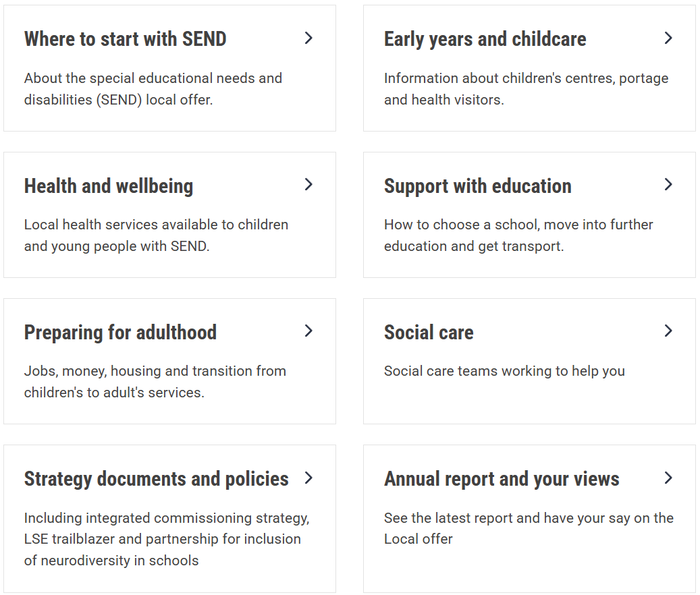Click the chevron beside Early years and childcare
Viewport: 700px width, 595px height.
tap(668, 38)
